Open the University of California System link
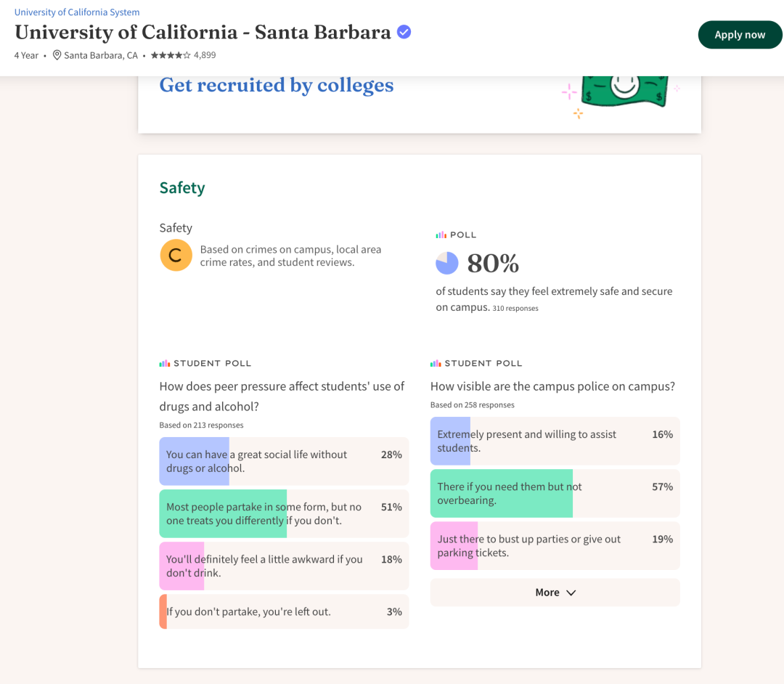784x684 pixels. tap(77, 12)
